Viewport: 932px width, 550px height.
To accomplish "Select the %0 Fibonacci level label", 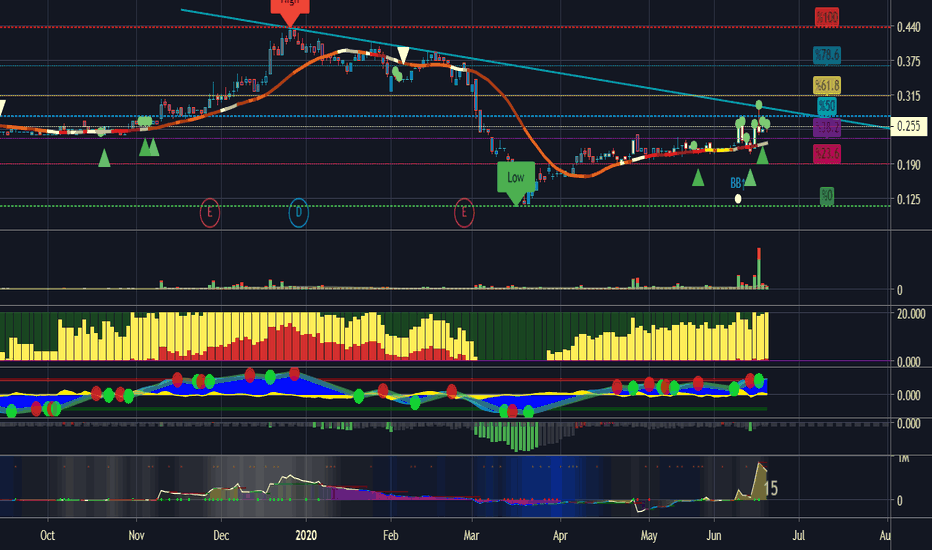I will (x=826, y=196).
